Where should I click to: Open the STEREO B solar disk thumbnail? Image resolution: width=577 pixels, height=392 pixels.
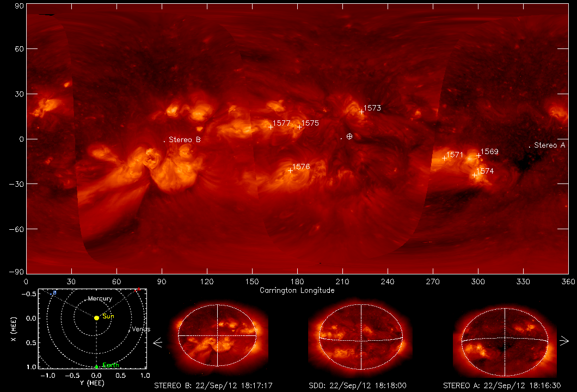(217, 335)
